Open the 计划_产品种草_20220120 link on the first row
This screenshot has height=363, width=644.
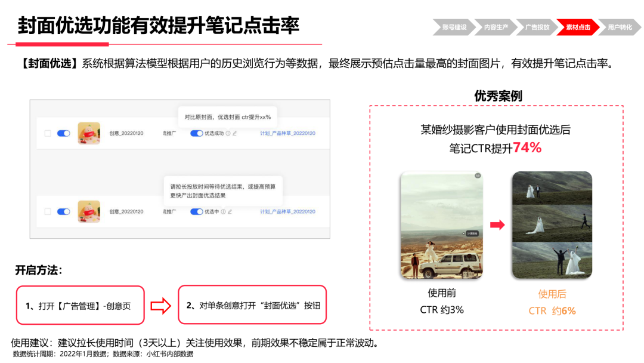[287, 133]
